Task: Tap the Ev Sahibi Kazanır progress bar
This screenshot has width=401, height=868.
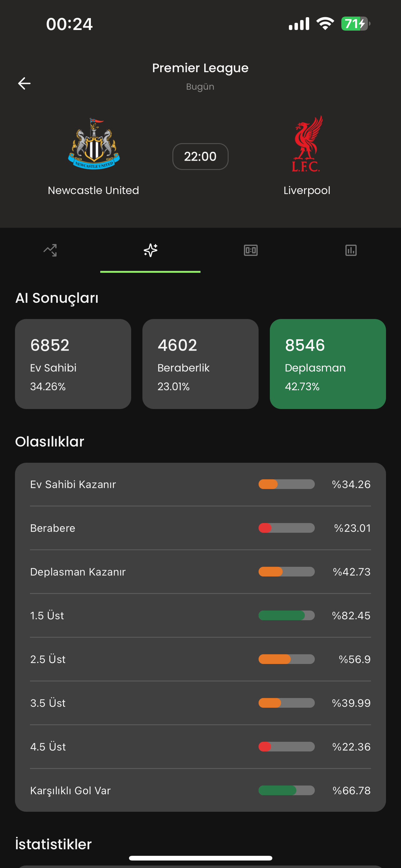Action: pos(286,484)
